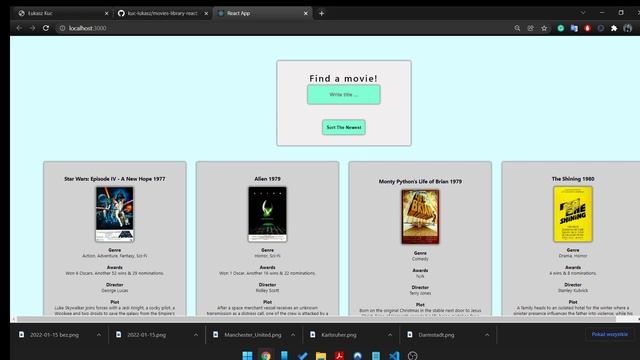The image size is (640, 360).
Task: Open File Explorer from the taskbar
Action: [321, 356]
